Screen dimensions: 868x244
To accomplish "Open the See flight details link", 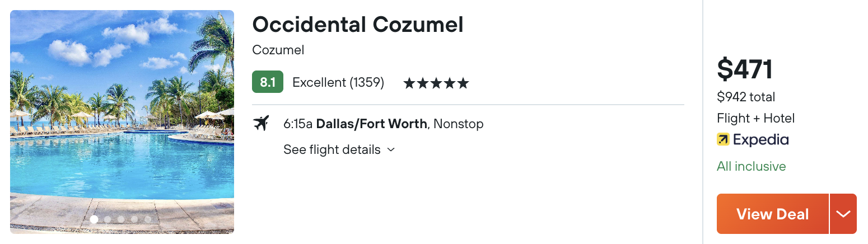I will [x=332, y=149].
